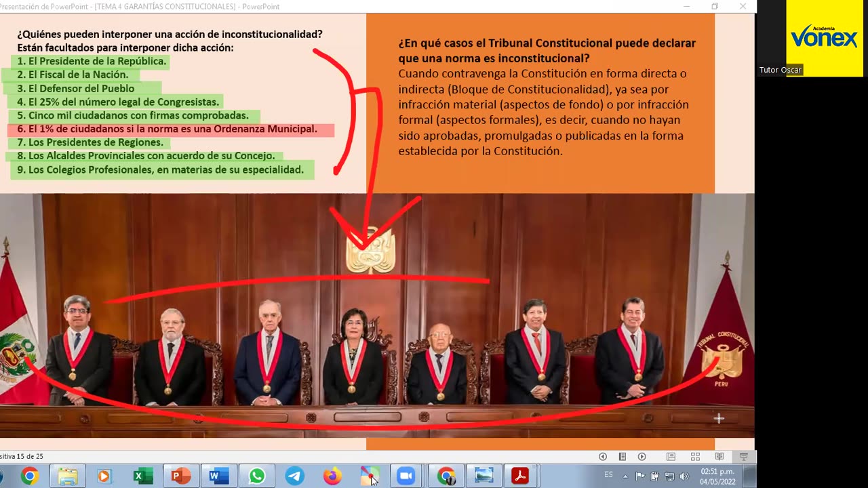Image resolution: width=868 pixels, height=488 pixels.
Task: Open Telegram from the taskbar
Action: (x=294, y=476)
